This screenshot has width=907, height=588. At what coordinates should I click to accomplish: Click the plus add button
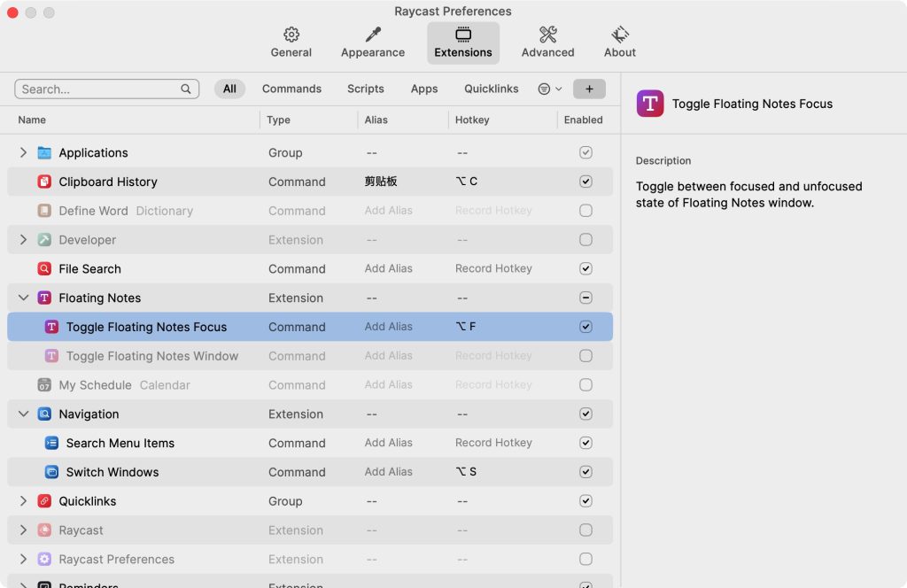[x=589, y=89]
